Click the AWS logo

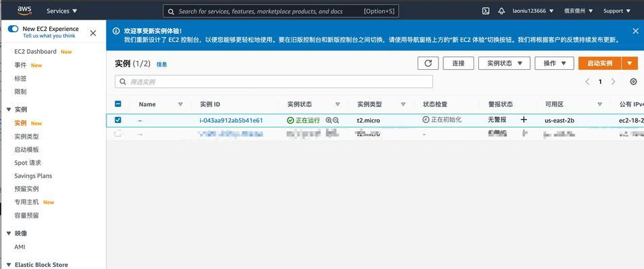click(24, 11)
